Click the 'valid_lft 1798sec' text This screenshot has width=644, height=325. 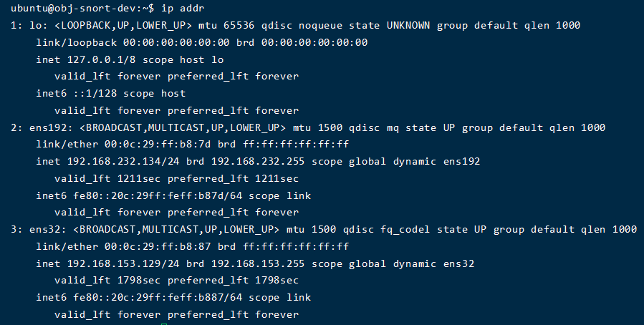click(107, 281)
